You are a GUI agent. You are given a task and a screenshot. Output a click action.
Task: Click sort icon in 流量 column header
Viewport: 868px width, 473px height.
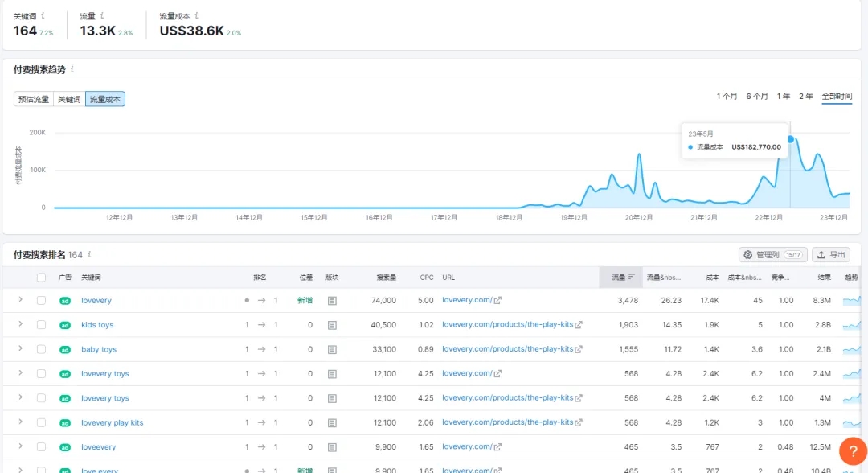pyautogui.click(x=632, y=278)
